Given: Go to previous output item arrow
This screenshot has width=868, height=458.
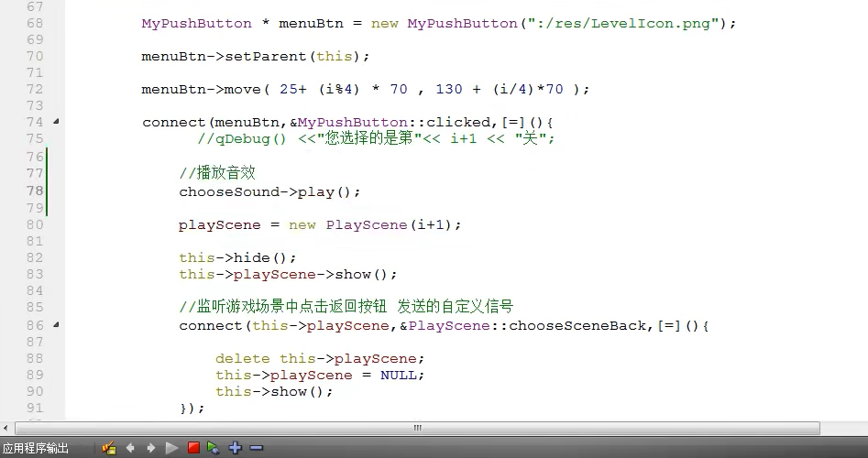Looking at the screenshot, I should click(x=130, y=448).
